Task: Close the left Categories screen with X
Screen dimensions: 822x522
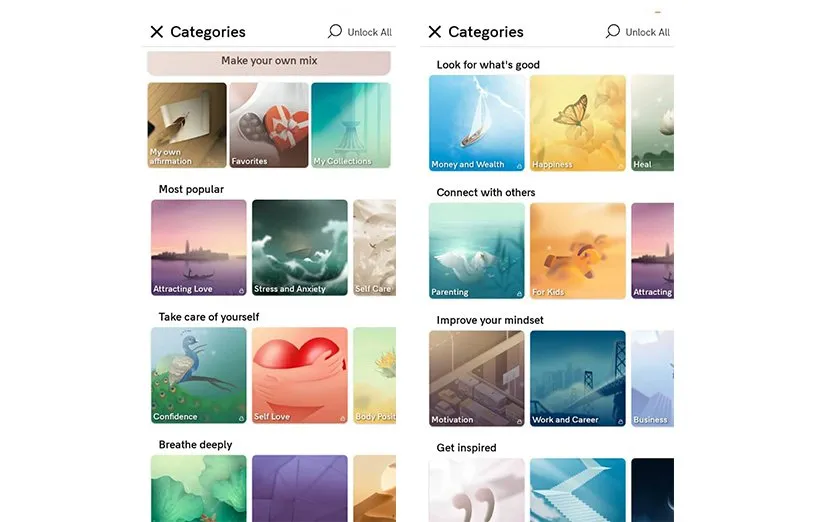Action: [157, 32]
